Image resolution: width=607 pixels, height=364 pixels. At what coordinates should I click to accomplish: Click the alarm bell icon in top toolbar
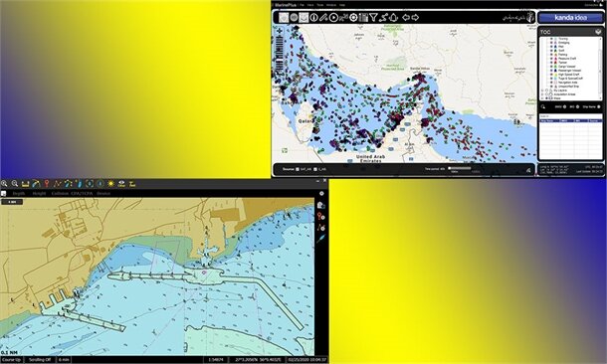click(x=393, y=18)
